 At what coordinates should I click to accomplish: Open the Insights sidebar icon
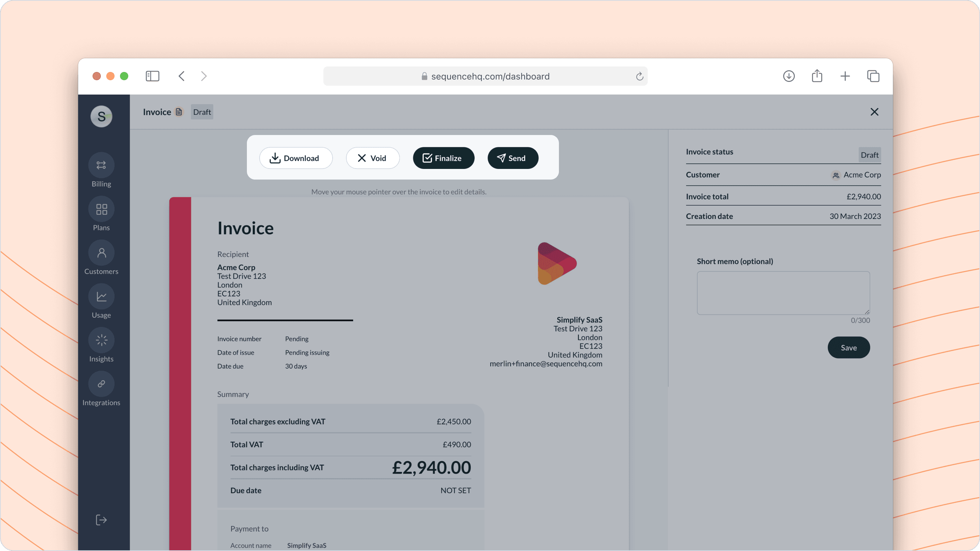click(x=101, y=340)
